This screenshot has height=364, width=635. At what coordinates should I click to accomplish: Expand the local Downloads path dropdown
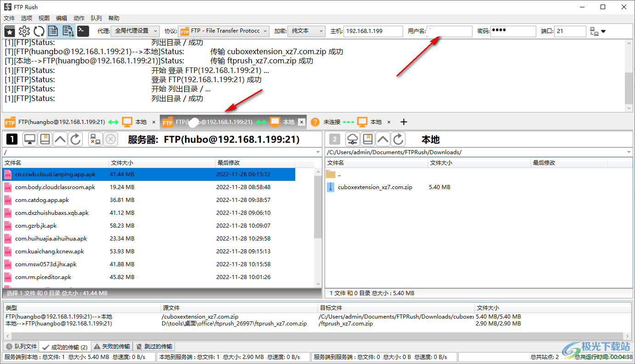629,152
